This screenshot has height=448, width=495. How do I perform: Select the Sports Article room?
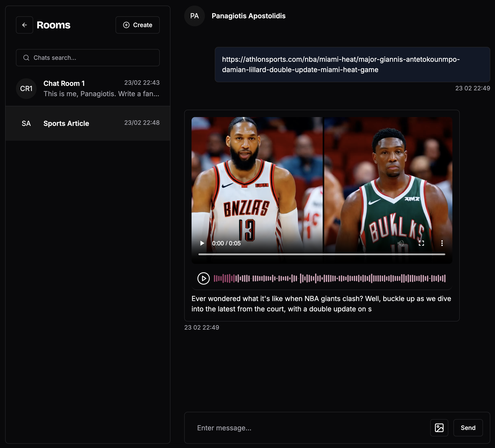pos(88,124)
